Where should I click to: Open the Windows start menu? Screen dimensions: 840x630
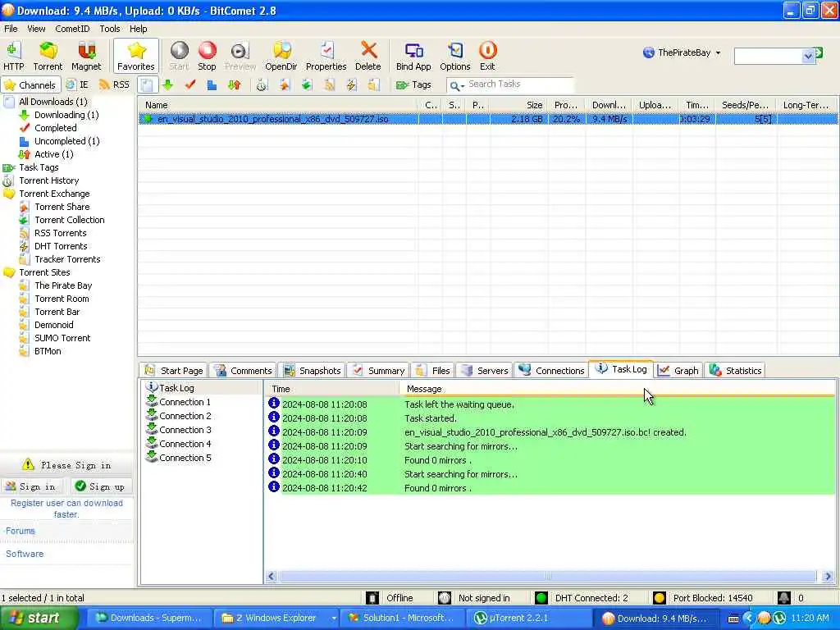coord(39,619)
